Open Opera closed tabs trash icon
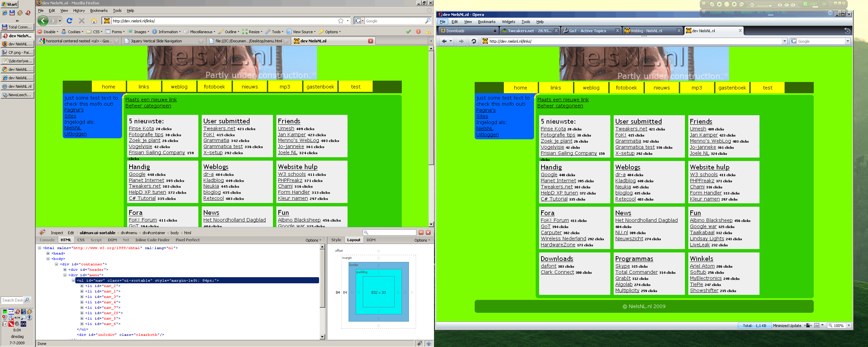The height and width of the screenshot is (347, 868). [x=847, y=31]
